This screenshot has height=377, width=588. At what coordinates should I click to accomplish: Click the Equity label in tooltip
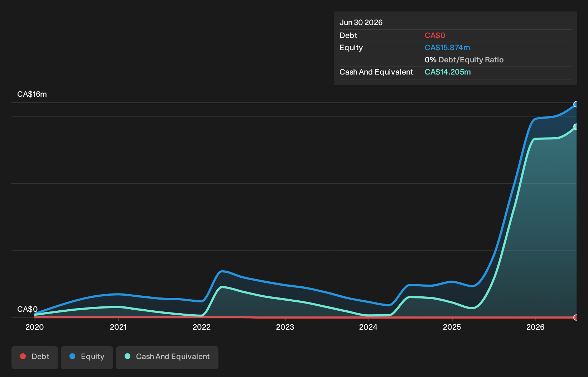351,48
